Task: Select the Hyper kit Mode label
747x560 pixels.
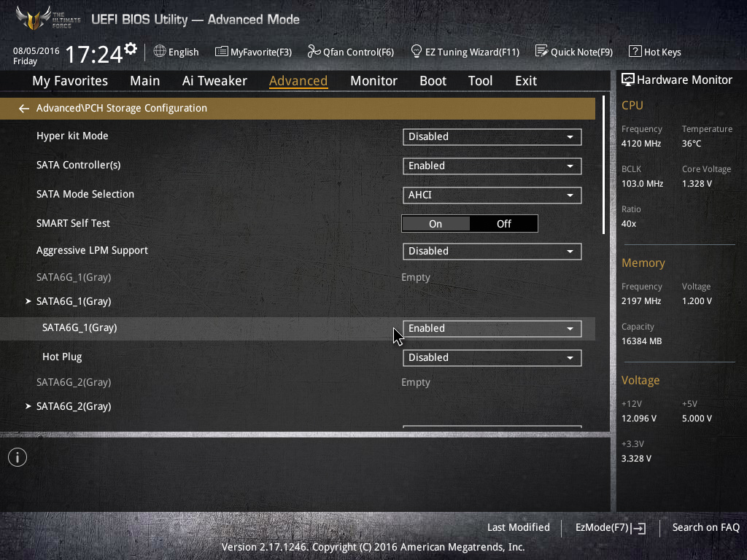Action: click(x=72, y=136)
